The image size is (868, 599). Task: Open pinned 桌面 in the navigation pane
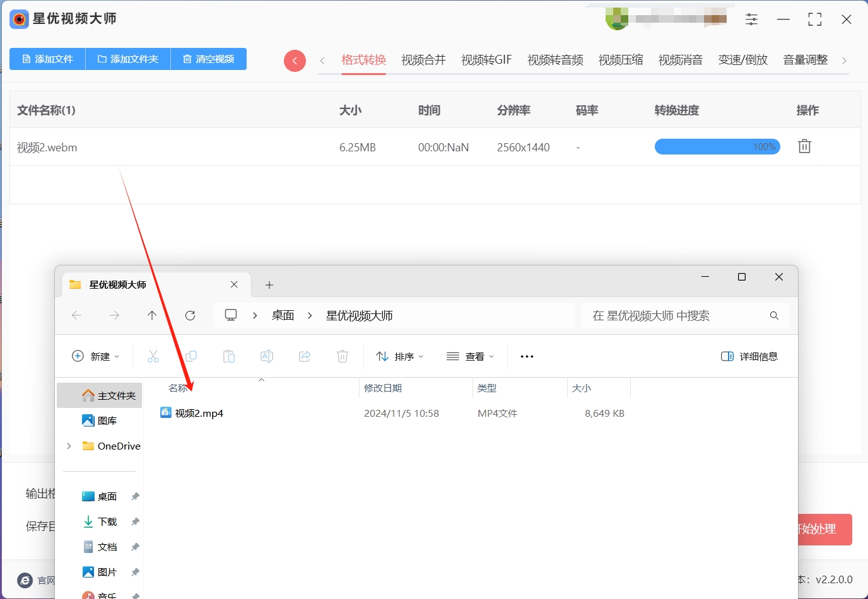click(x=100, y=496)
